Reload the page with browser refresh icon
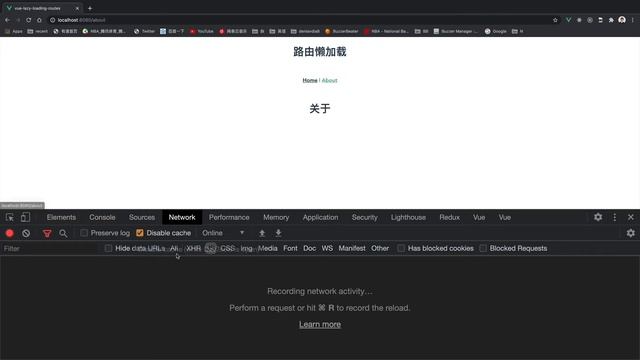This screenshot has height=360, width=640. pos(29,20)
